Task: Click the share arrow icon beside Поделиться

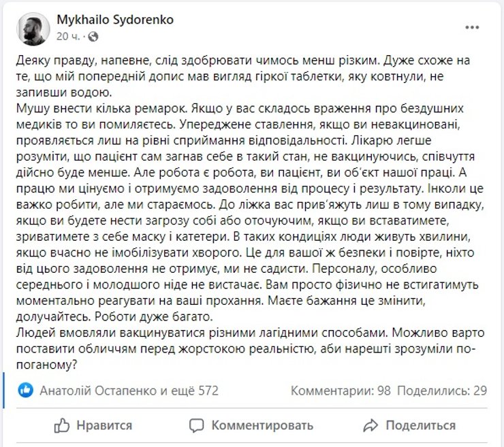Action: 371,425
